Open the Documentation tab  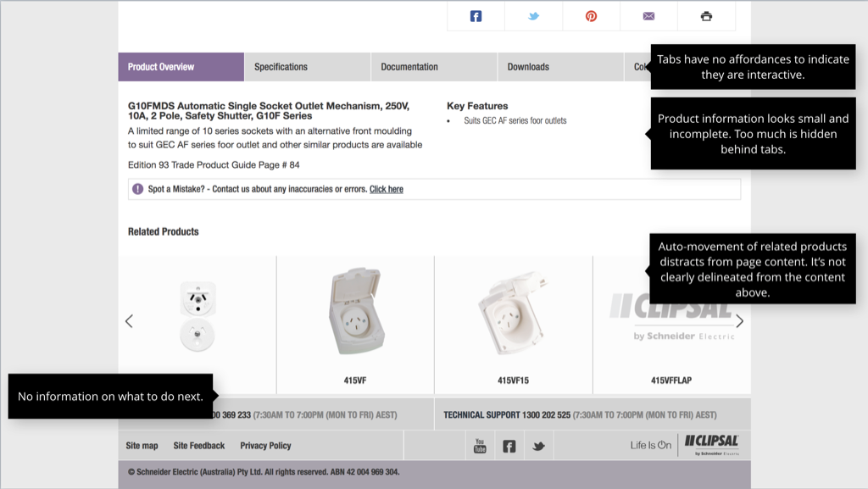pyautogui.click(x=409, y=67)
